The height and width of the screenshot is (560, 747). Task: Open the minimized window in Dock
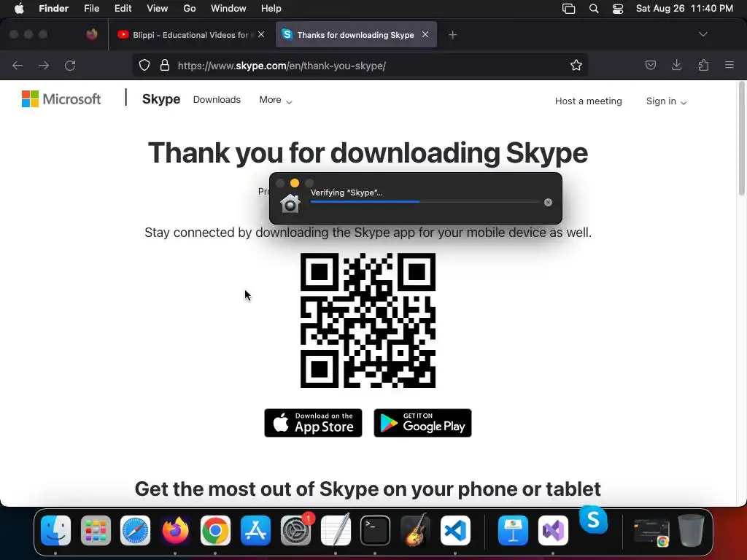[651, 532]
